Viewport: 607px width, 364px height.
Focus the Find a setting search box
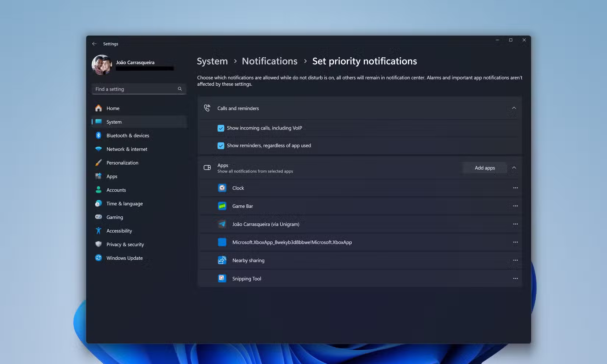pyautogui.click(x=134, y=89)
